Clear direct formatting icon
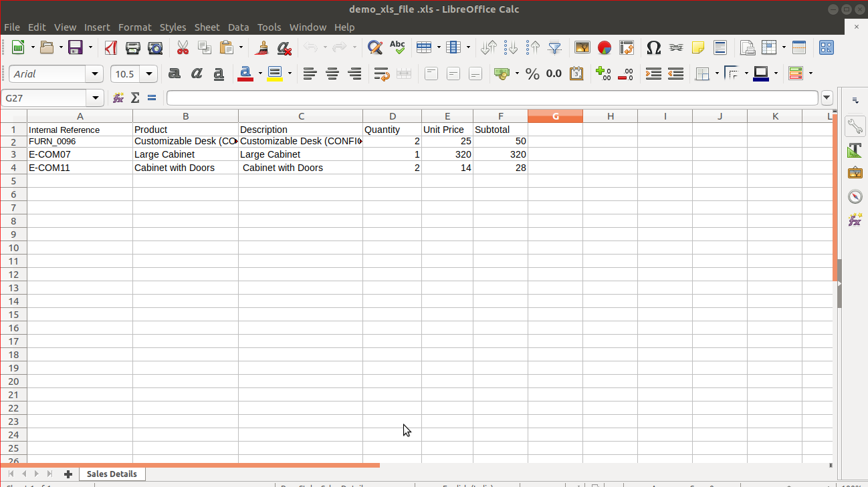Viewport: 868px width, 487px height. [x=284, y=47]
